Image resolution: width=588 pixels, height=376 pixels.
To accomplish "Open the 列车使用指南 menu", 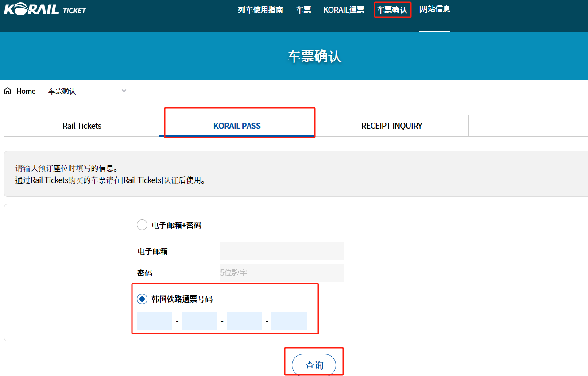I will [x=260, y=10].
